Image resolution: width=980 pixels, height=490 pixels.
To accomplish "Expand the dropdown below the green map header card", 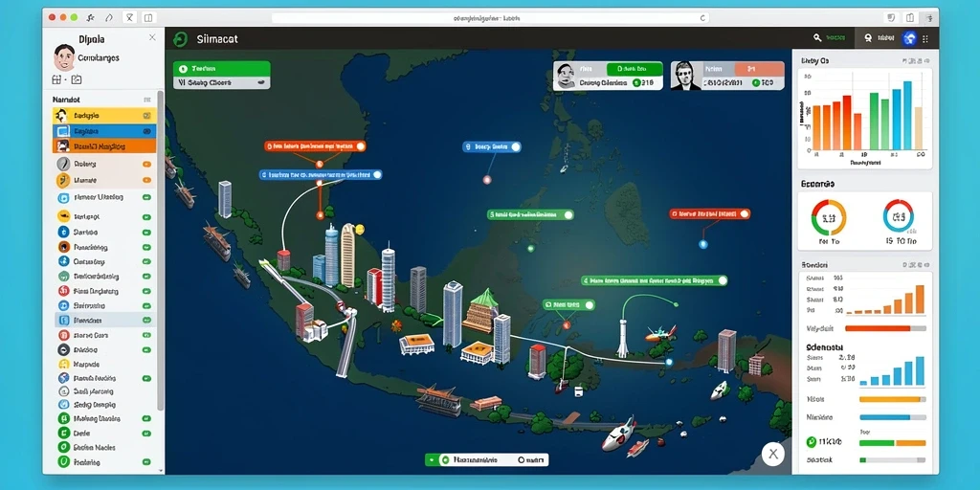I will [x=222, y=82].
